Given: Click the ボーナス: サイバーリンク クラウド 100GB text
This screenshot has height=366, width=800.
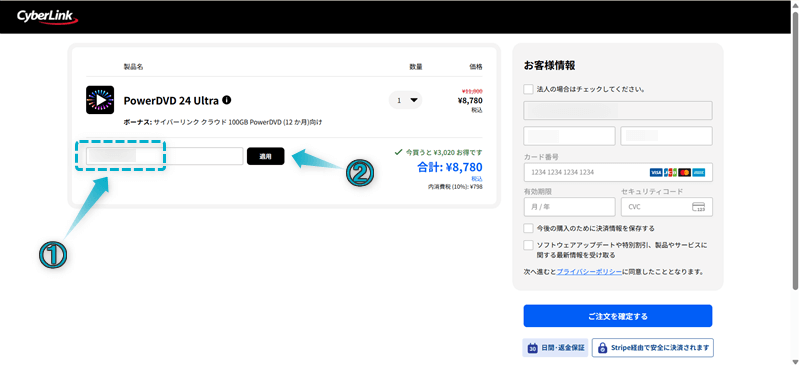Looking at the screenshot, I should [223, 123].
